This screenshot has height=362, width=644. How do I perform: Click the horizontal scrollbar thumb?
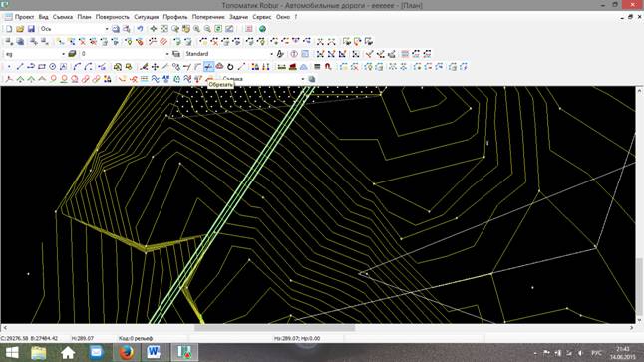tap(274, 328)
